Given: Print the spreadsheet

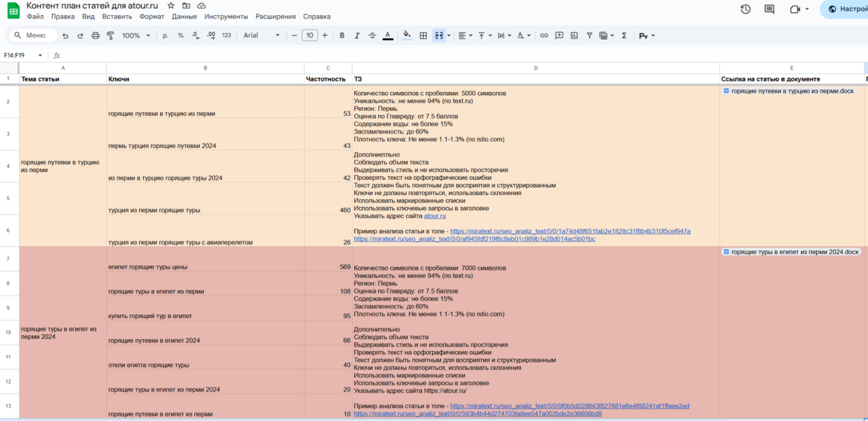Looking at the screenshot, I should pos(96,36).
